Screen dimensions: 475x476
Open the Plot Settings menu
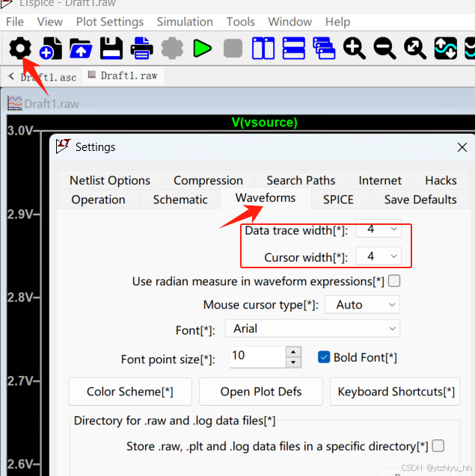pyautogui.click(x=110, y=22)
